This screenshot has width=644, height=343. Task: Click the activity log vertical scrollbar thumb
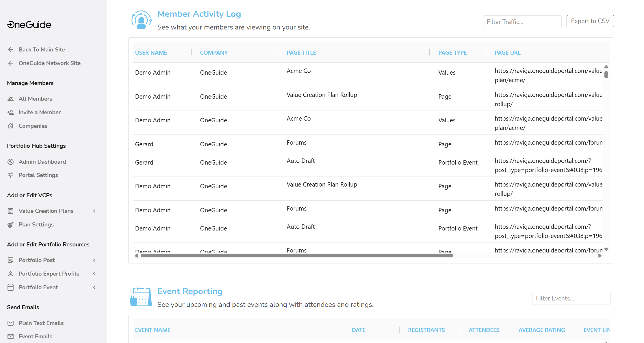point(606,75)
